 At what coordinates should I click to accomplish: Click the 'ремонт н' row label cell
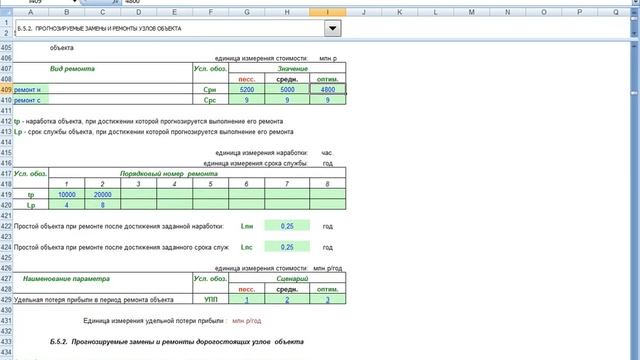[x=31, y=89]
